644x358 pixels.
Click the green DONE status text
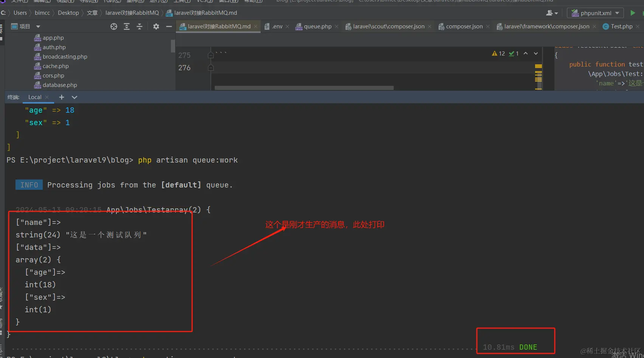(528, 347)
